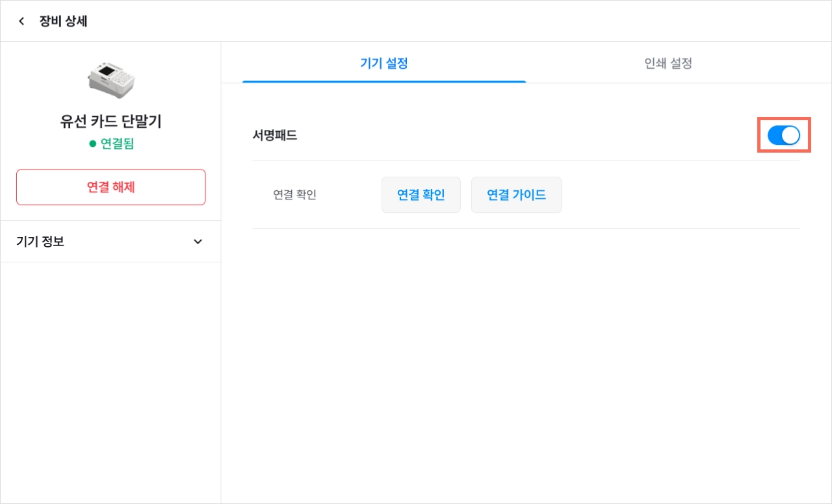Click the white knob of 서명패드 toggle
Viewport: 832px width, 504px height.
point(790,135)
